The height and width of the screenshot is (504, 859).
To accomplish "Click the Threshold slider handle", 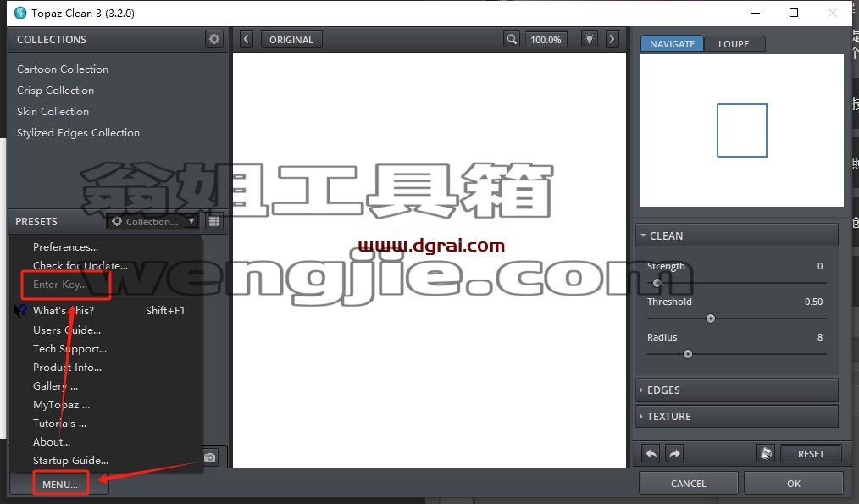I will click(x=711, y=318).
